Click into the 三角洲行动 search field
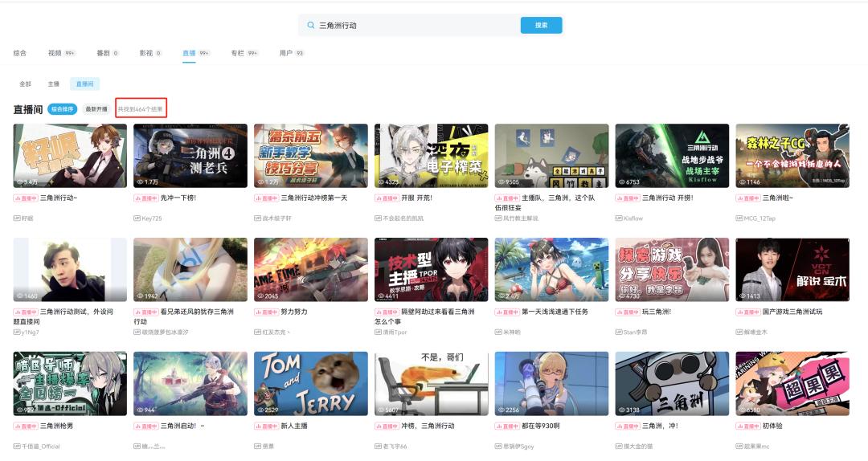 [x=414, y=25]
